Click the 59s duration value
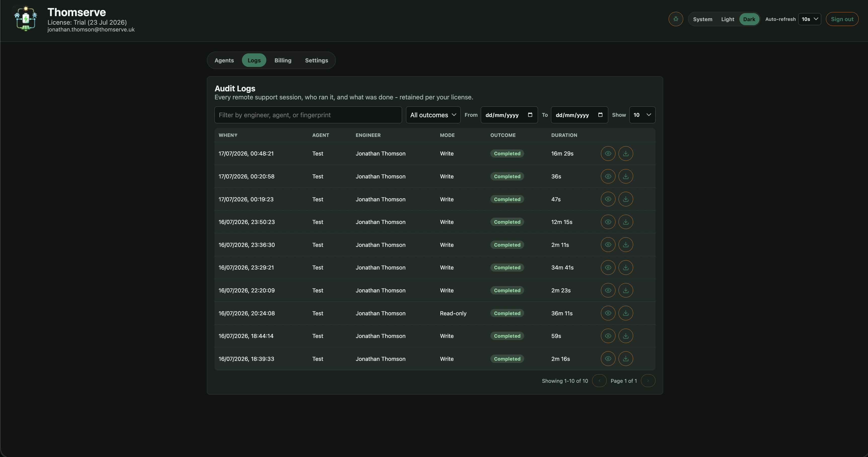The image size is (868, 457). [x=556, y=336]
